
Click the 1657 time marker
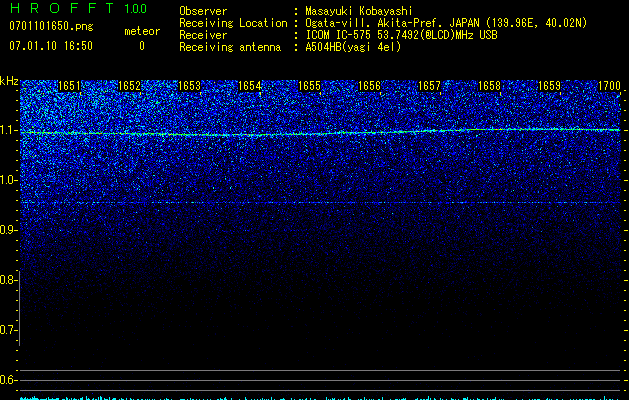429,86
